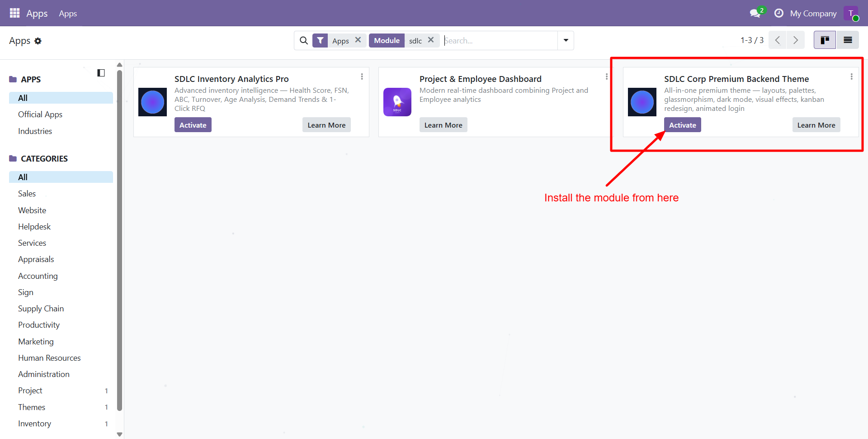Click the Project & Employee Dashboard rocket logo
868x439 pixels.
[397, 102]
